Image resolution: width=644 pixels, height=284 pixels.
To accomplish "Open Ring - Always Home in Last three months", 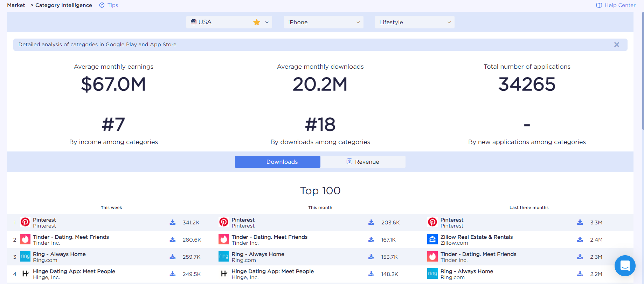I will [x=467, y=271].
